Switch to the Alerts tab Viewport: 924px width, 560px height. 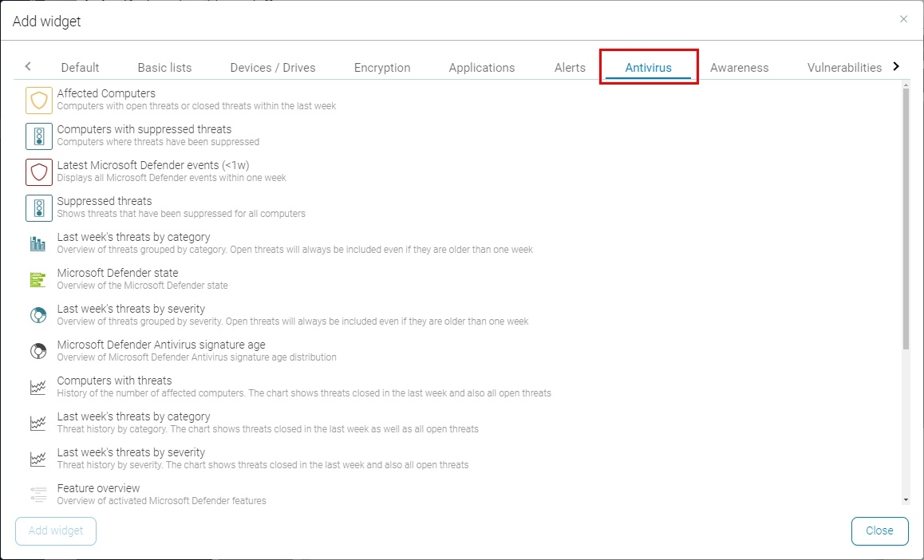tap(570, 68)
